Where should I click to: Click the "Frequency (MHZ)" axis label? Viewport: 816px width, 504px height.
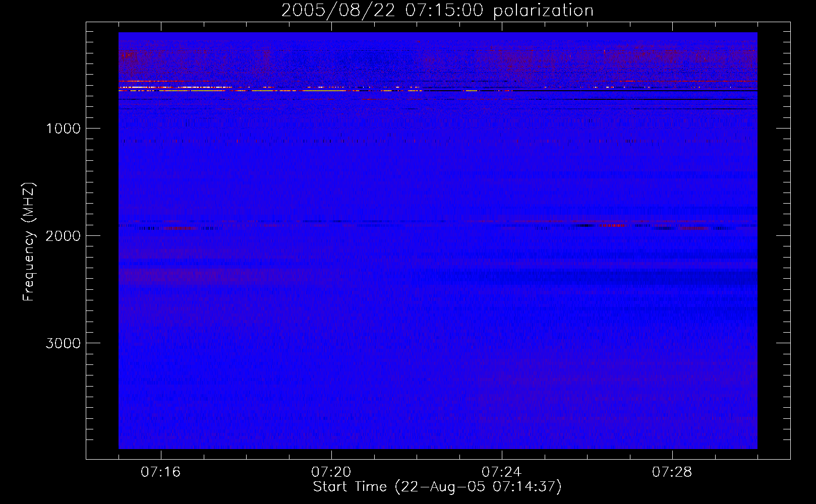coord(29,242)
